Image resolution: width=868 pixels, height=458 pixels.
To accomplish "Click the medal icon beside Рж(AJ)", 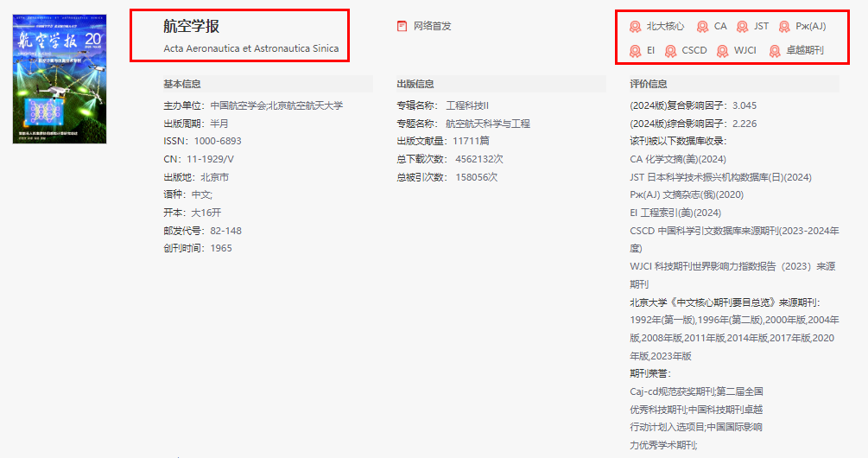I will (x=784, y=27).
